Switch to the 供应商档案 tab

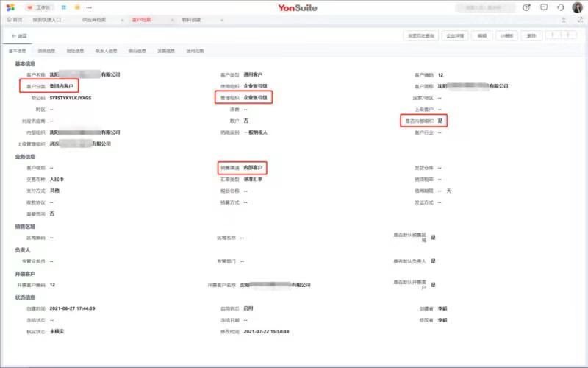point(93,20)
